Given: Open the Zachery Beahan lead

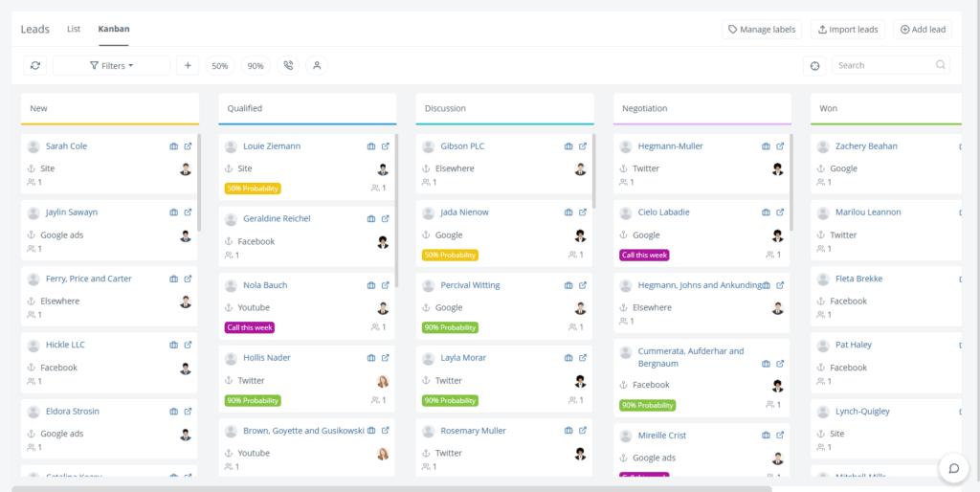Looking at the screenshot, I should [866, 146].
